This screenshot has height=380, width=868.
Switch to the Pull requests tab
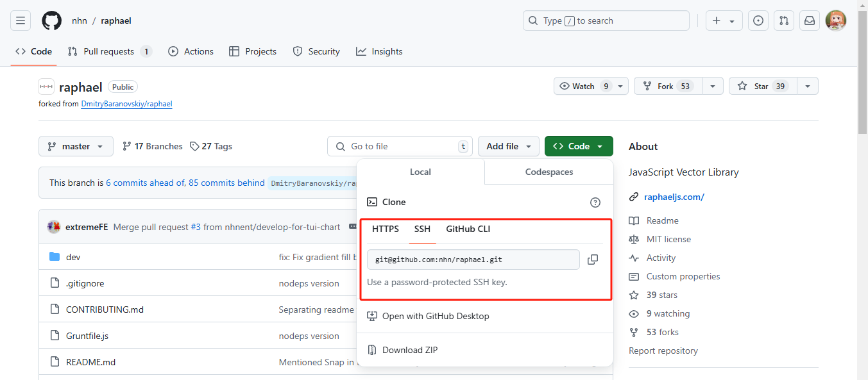point(110,51)
